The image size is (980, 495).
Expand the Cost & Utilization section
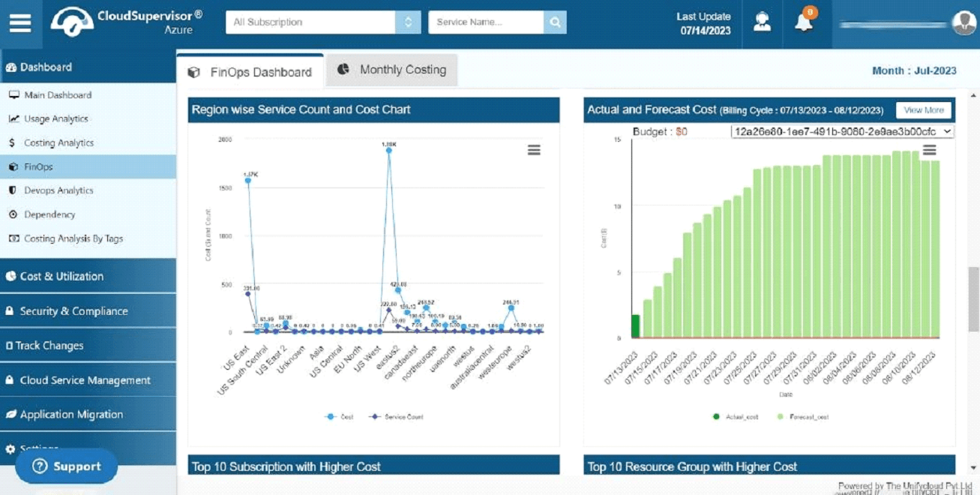pyautogui.click(x=88, y=276)
